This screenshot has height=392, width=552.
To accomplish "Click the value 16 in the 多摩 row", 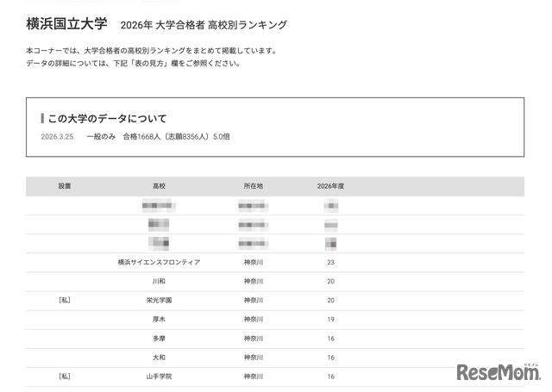I will click(330, 339).
